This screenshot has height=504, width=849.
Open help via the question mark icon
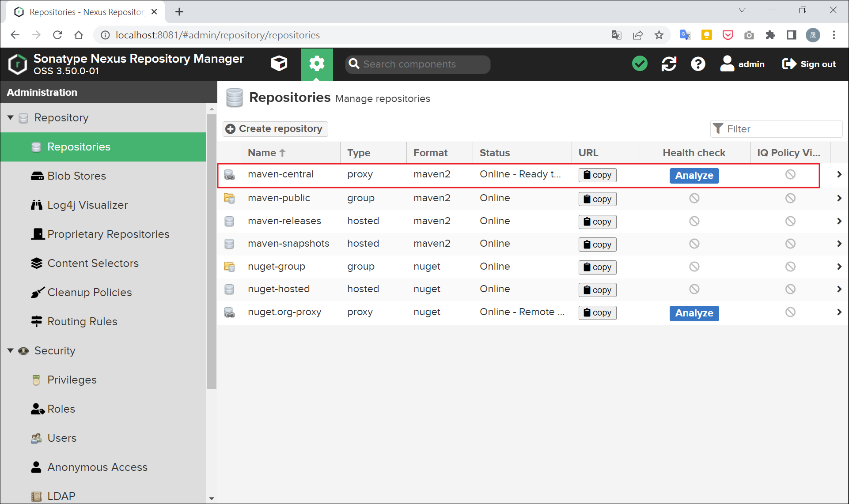tap(698, 64)
